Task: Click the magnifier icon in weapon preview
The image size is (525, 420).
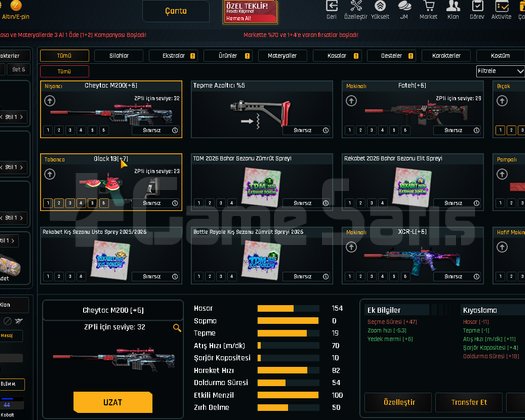Action: (x=177, y=328)
